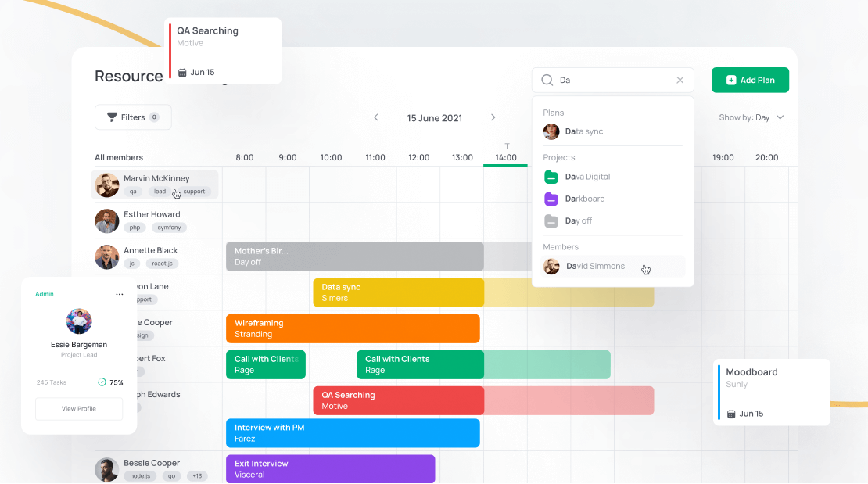Viewport: 868px width, 484px height.
Task: Click Data sync plan avatar in results
Action: pyautogui.click(x=551, y=131)
